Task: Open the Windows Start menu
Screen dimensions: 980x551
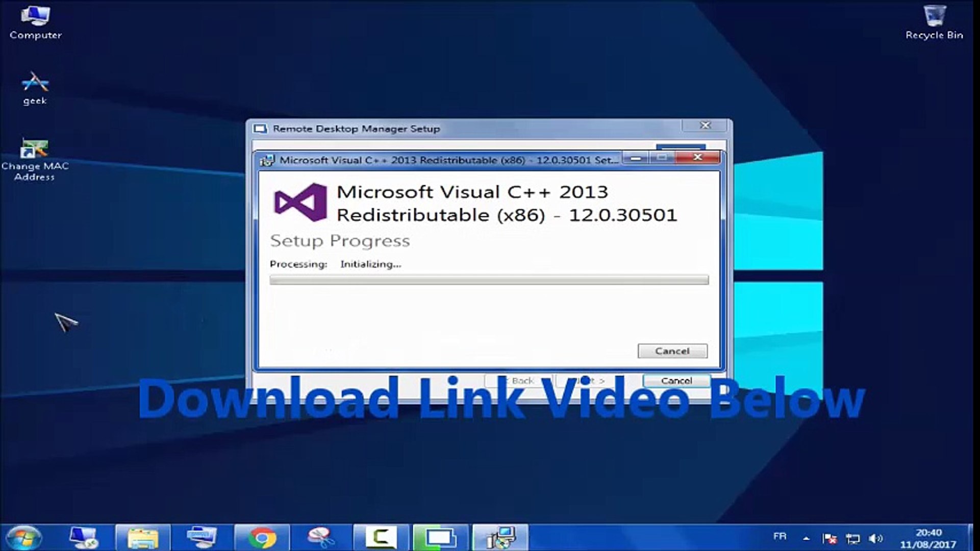Action: click(x=23, y=538)
